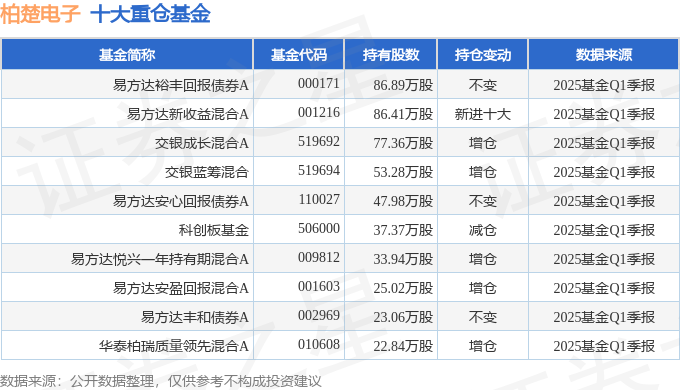The height and width of the screenshot is (390, 680).
Task: Click fund code 001603
Action: click(x=319, y=286)
